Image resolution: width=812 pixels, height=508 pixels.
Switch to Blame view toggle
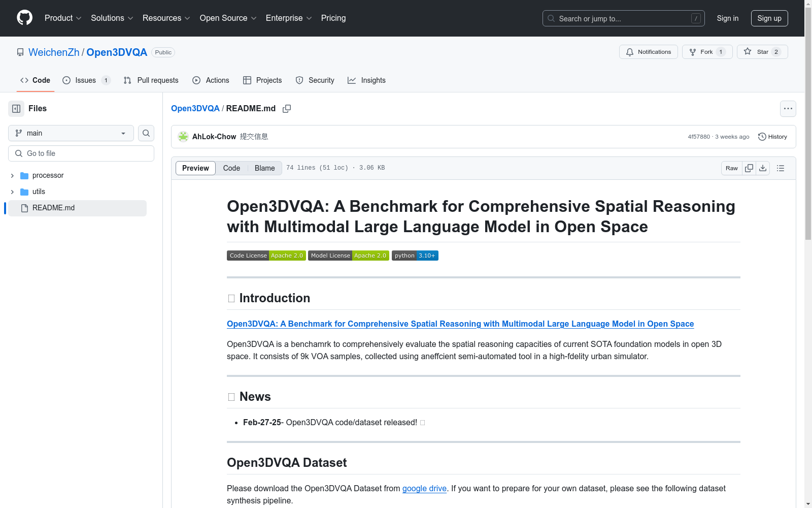coord(264,168)
